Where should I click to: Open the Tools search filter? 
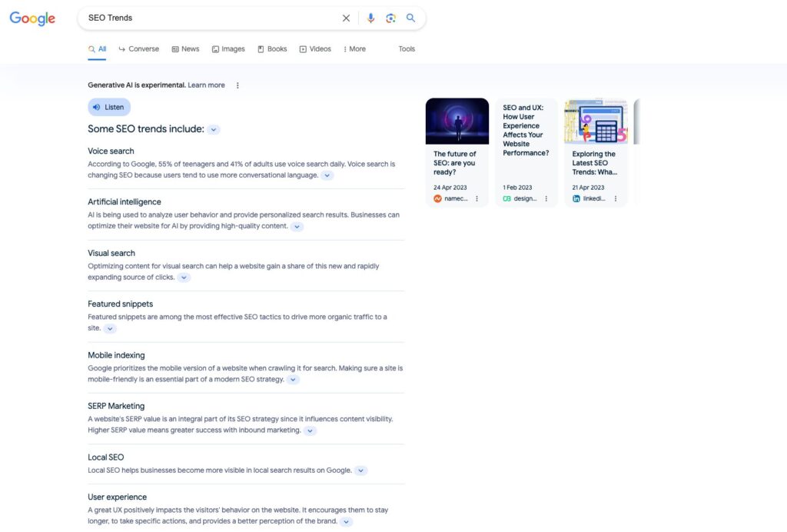[407, 49]
